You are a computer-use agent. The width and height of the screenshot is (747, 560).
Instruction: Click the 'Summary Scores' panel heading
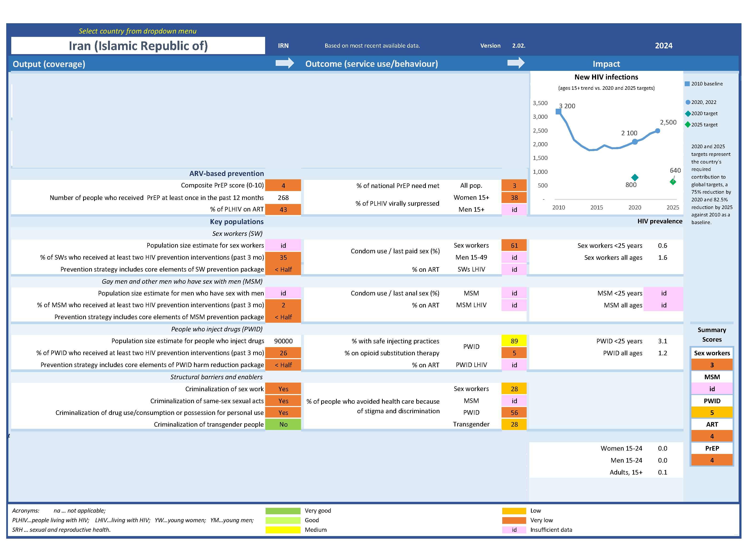712,334
